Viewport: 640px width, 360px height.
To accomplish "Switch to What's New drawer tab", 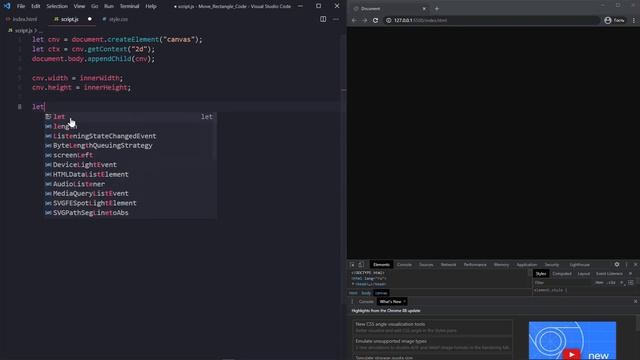I will coord(390,302).
